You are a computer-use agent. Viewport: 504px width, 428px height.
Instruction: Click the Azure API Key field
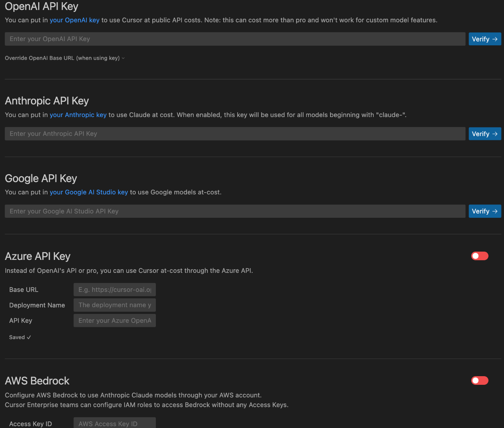[x=114, y=320]
